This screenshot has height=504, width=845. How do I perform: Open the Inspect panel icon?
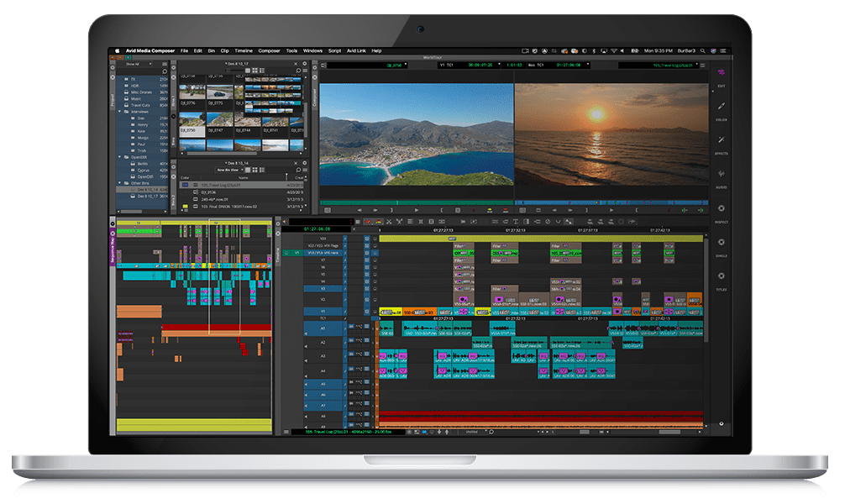click(x=721, y=208)
